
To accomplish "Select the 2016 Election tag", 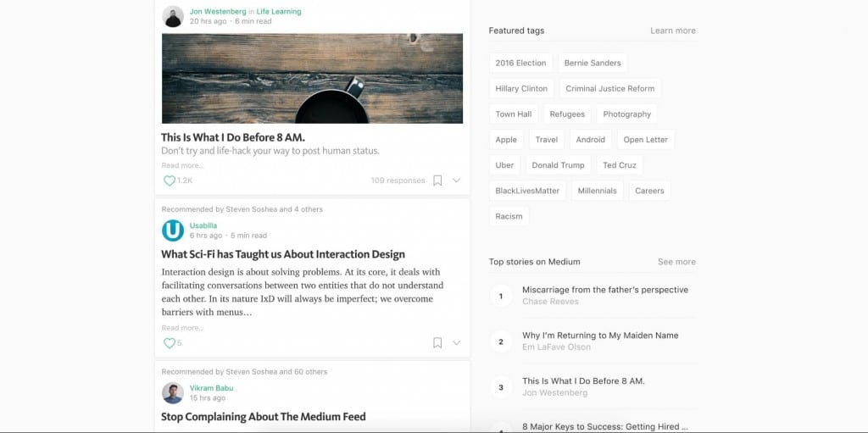I will point(520,63).
